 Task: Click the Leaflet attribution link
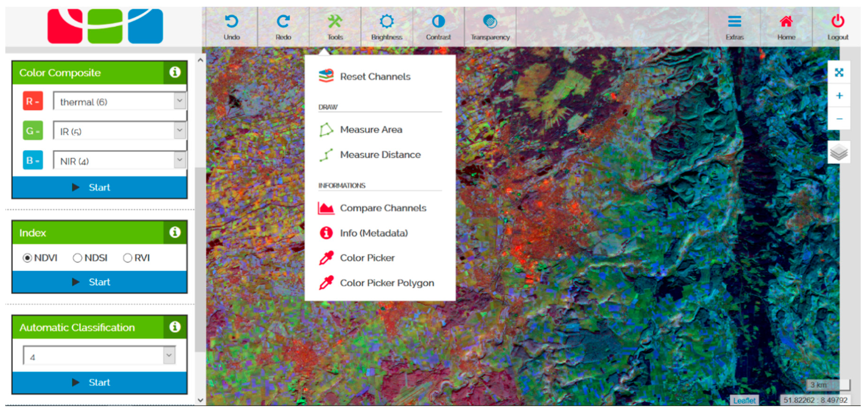click(744, 400)
